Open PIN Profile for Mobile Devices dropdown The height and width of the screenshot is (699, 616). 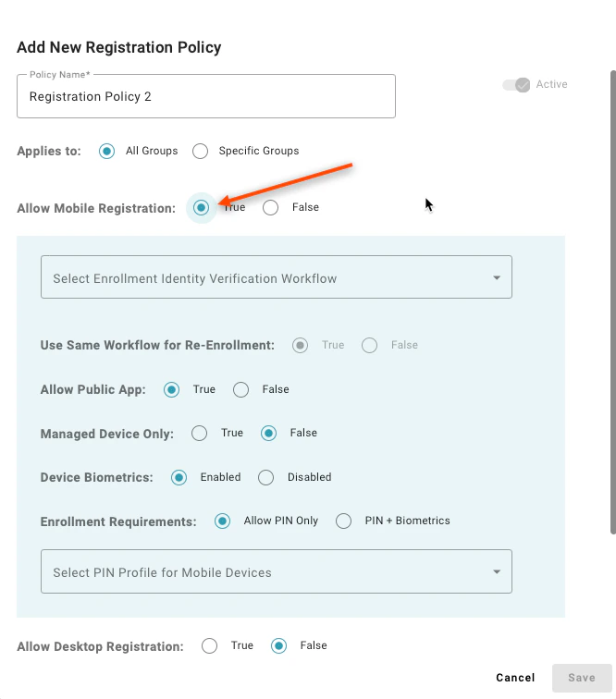[276, 572]
